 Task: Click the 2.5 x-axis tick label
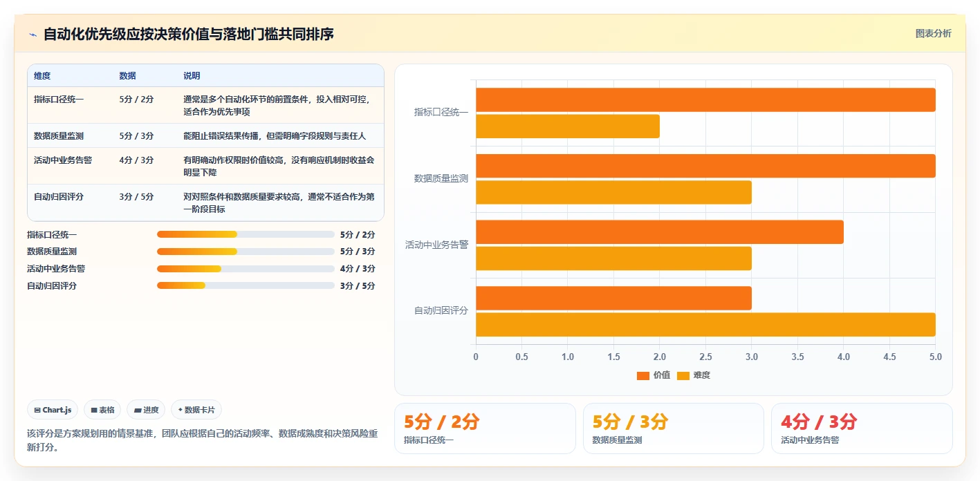705,357
